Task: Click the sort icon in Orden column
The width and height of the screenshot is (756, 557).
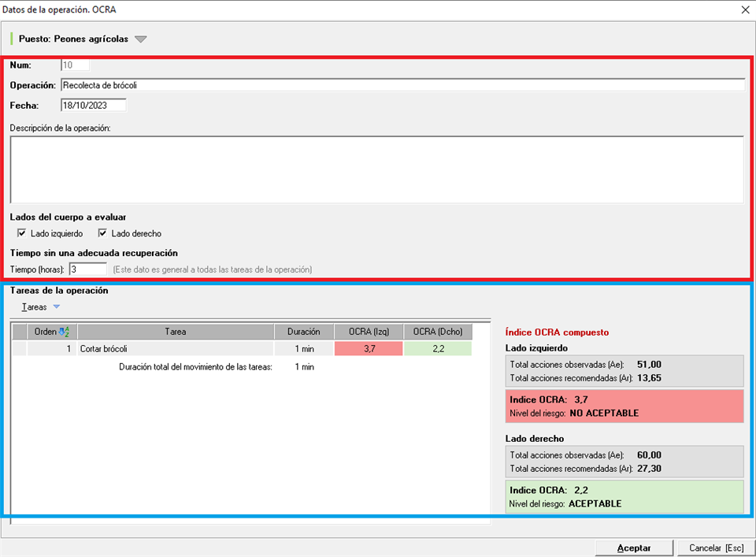Action: pyautogui.click(x=65, y=332)
